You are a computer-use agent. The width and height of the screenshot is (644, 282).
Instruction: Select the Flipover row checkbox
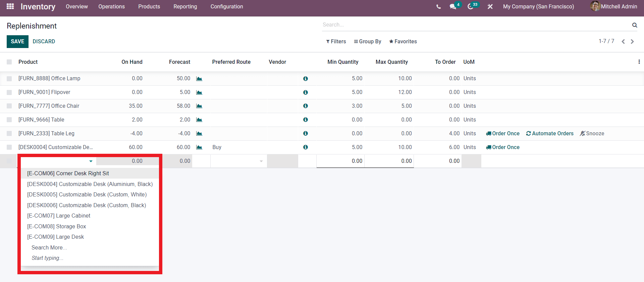[x=9, y=92]
